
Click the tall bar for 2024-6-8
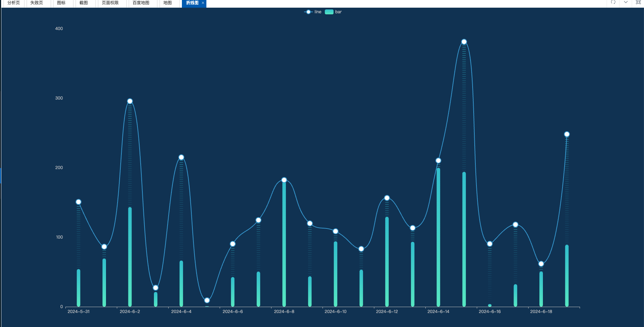click(284, 244)
